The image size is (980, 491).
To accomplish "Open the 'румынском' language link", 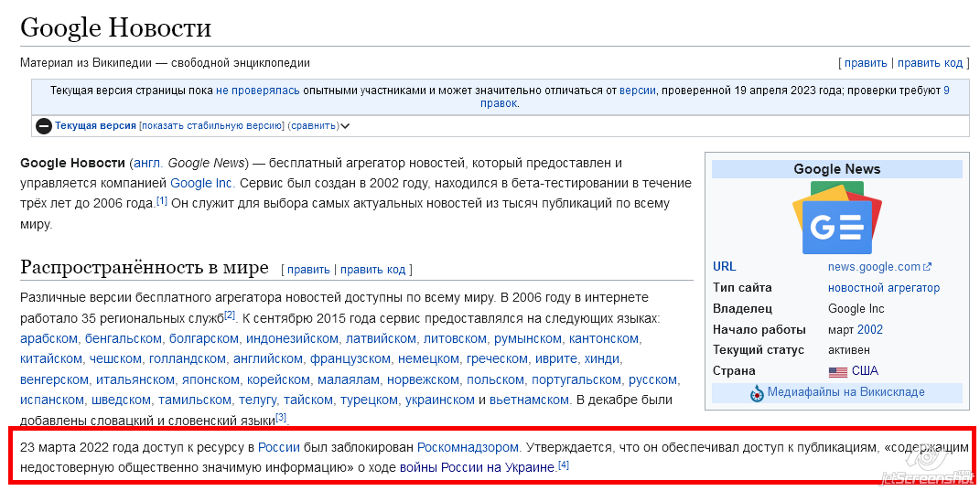I will coord(527,339).
